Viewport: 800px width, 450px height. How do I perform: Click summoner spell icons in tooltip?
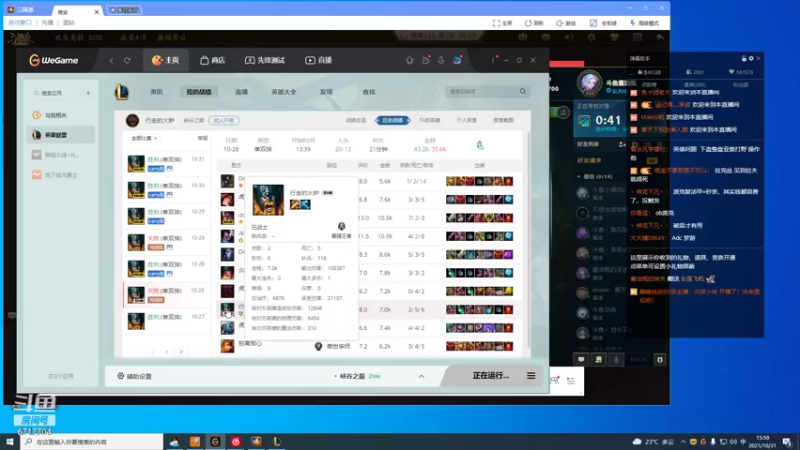click(300, 205)
